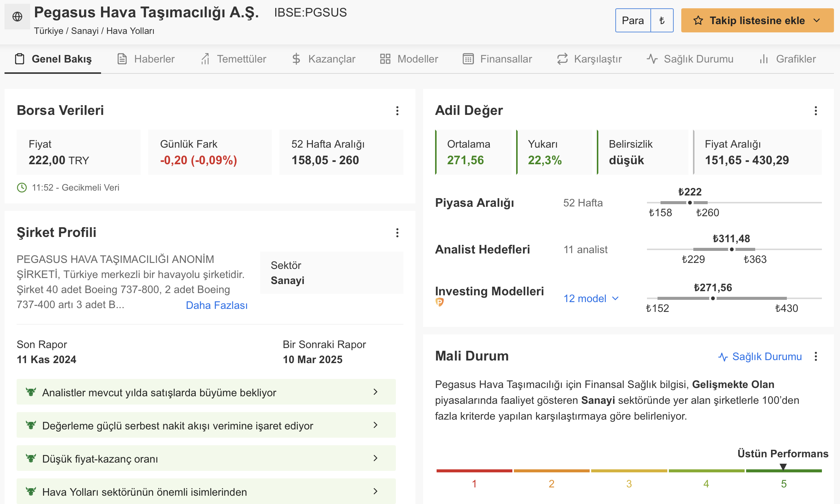Expand Değerleme güçlü serbest nakit akışı chevron
Viewport: 840px width, 504px height.
click(376, 425)
